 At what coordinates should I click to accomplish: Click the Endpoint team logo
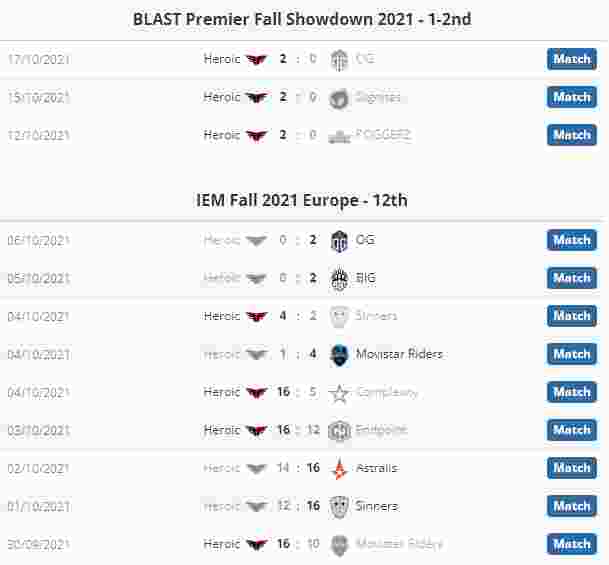[339, 431]
